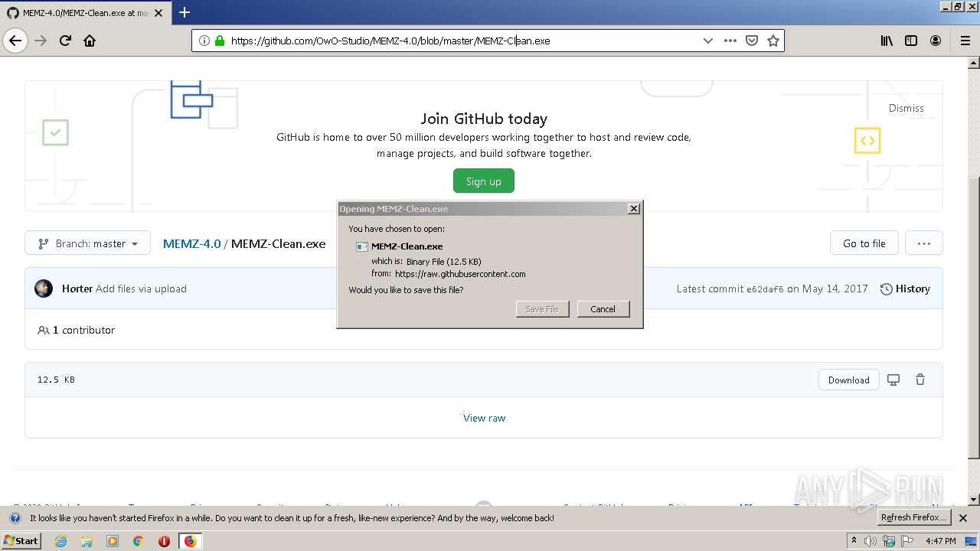Open Firefox home page icon
The image size is (980, 551).
[90, 41]
